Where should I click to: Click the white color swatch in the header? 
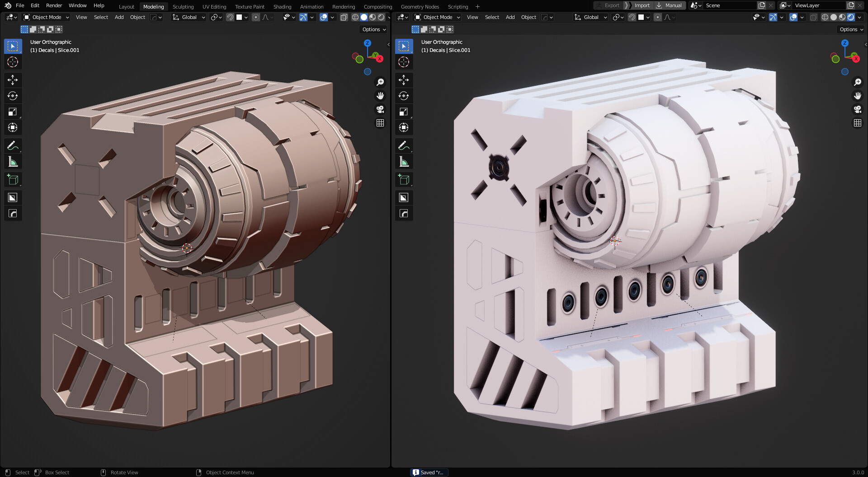240,17
